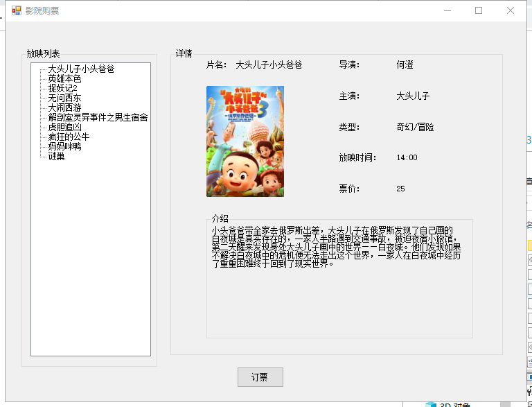532x407 pixels.
Task: Pick 无问西东 in the movie list
Action: pyautogui.click(x=64, y=98)
